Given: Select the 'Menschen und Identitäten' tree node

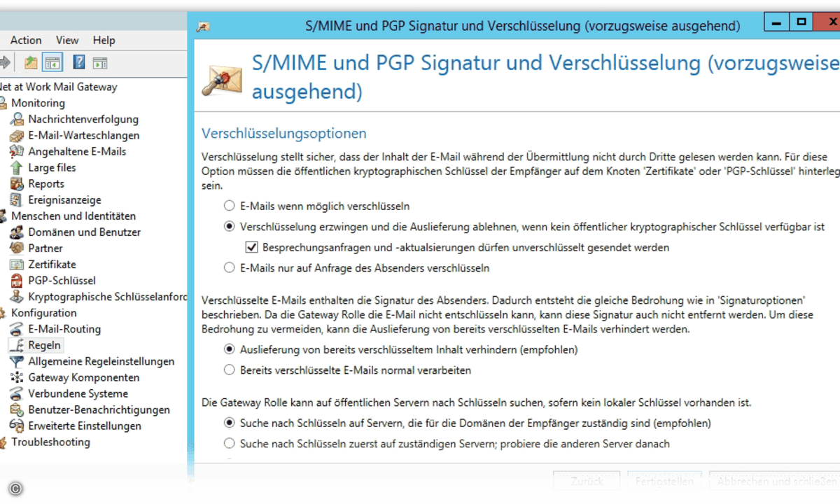Looking at the screenshot, I should [x=73, y=216].
